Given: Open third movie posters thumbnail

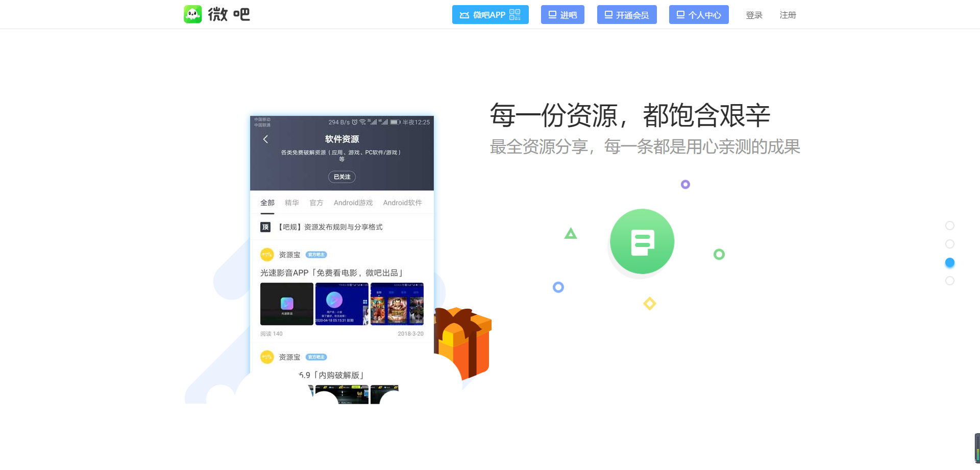Looking at the screenshot, I should (x=397, y=304).
